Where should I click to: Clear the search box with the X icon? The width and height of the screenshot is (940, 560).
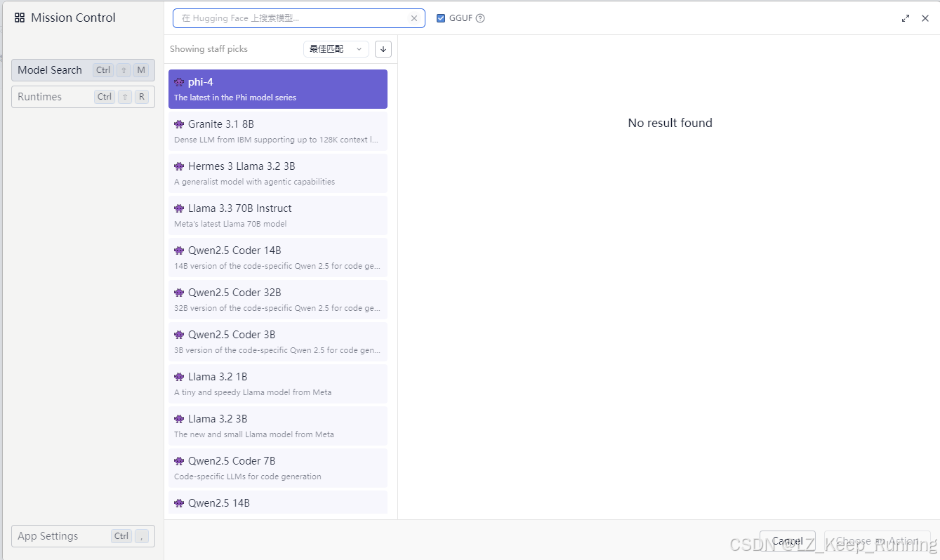[x=414, y=18]
